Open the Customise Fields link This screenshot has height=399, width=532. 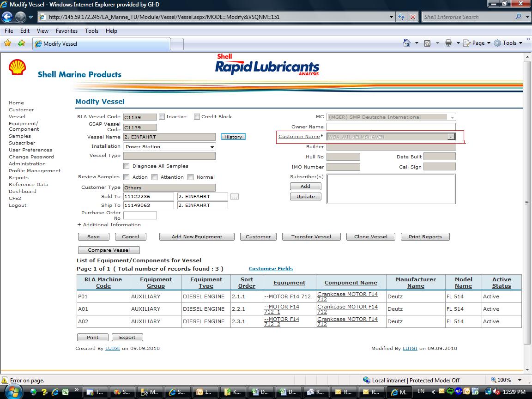(271, 269)
